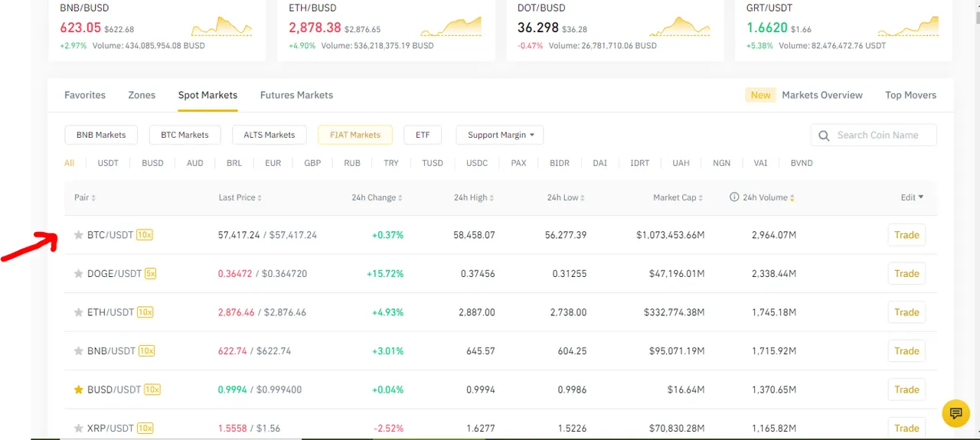Click the 10x margin badge on ETH/USDT
The width and height of the screenshot is (980, 440).
pos(145,312)
